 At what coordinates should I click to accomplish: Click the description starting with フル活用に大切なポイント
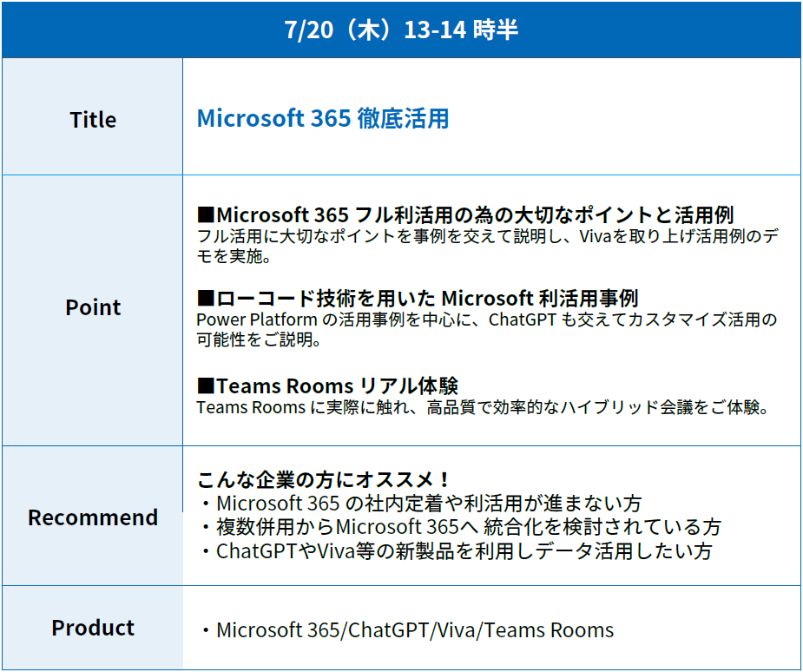point(486,246)
